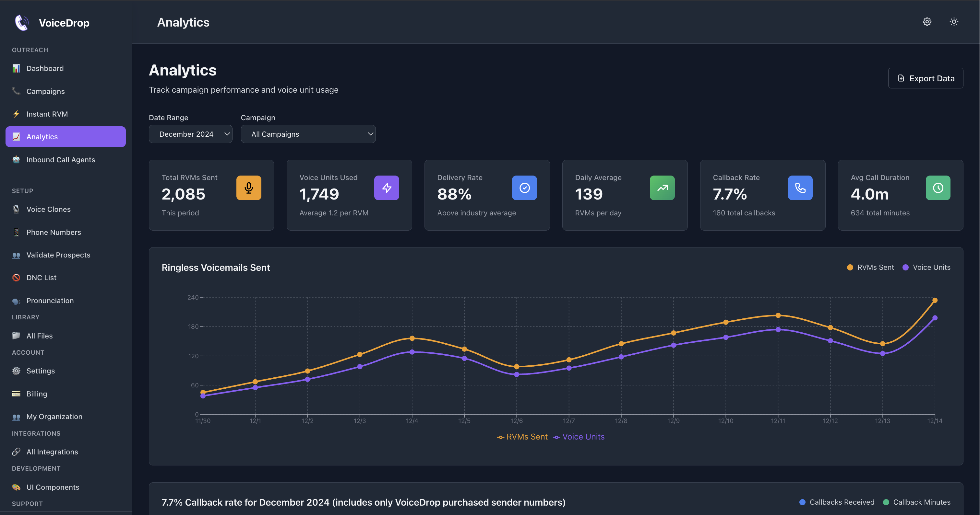Click the Export Data button
Screen dimensions: 980x515
[925, 78]
